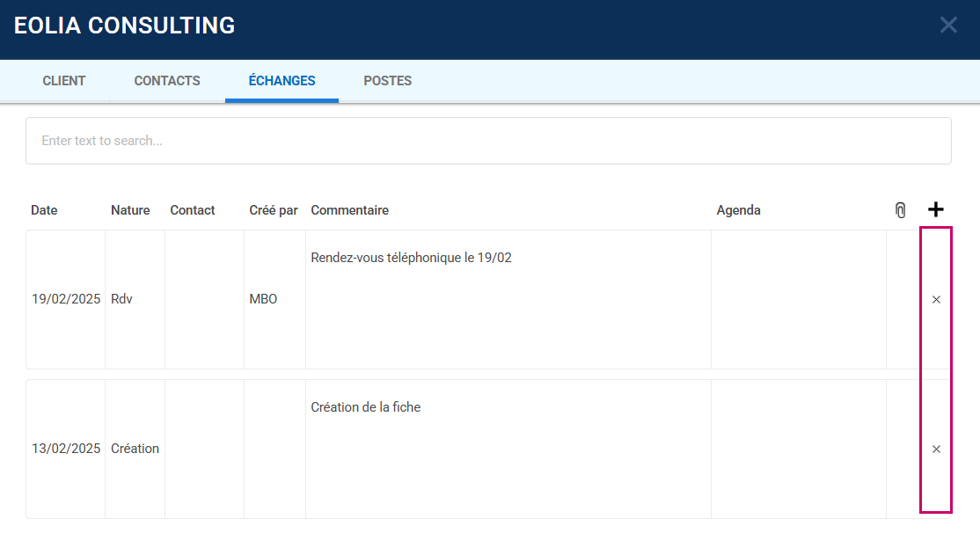
Task: Delete the Création exchange dated 13/02/2025
Action: pos(936,450)
